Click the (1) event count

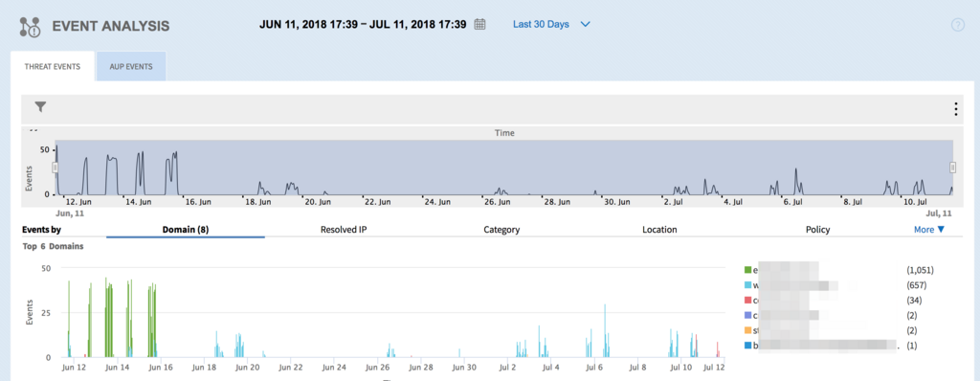[912, 346]
